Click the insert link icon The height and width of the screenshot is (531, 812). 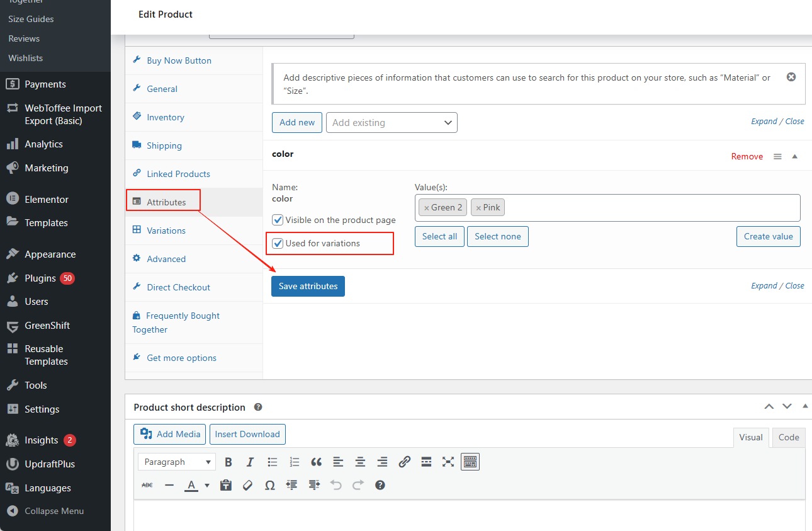click(404, 462)
